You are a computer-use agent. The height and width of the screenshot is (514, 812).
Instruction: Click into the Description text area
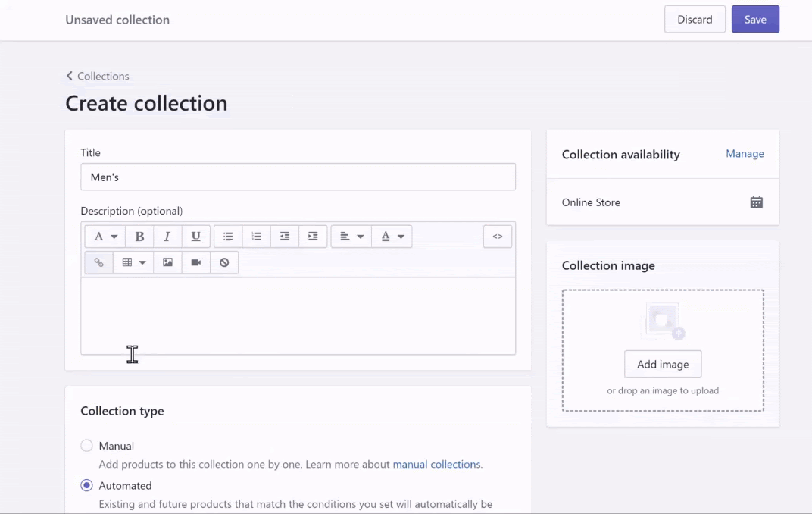[298, 316]
